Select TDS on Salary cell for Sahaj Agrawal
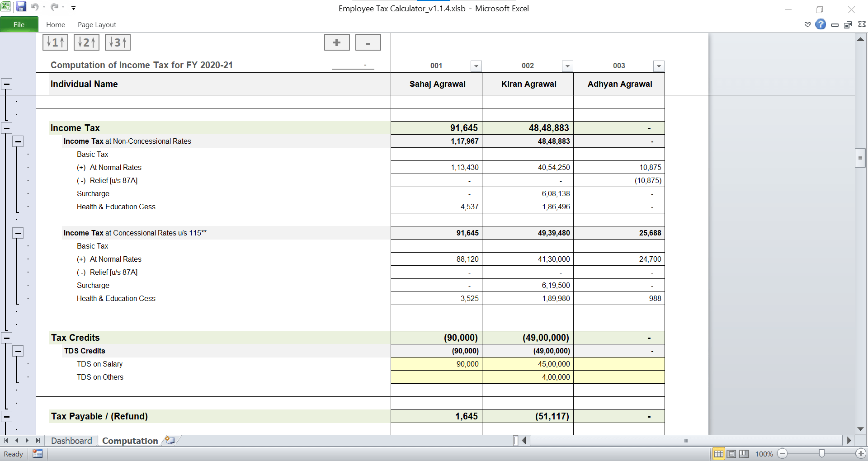 click(436, 364)
